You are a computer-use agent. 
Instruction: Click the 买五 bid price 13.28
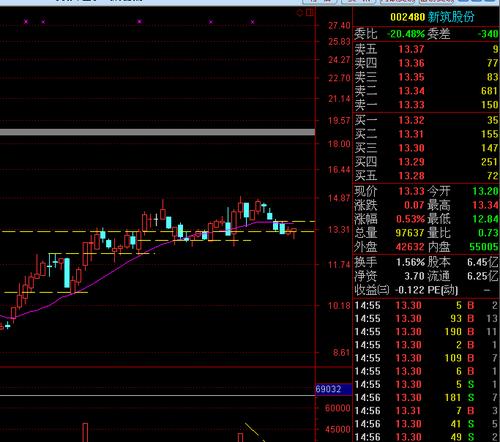click(x=411, y=176)
